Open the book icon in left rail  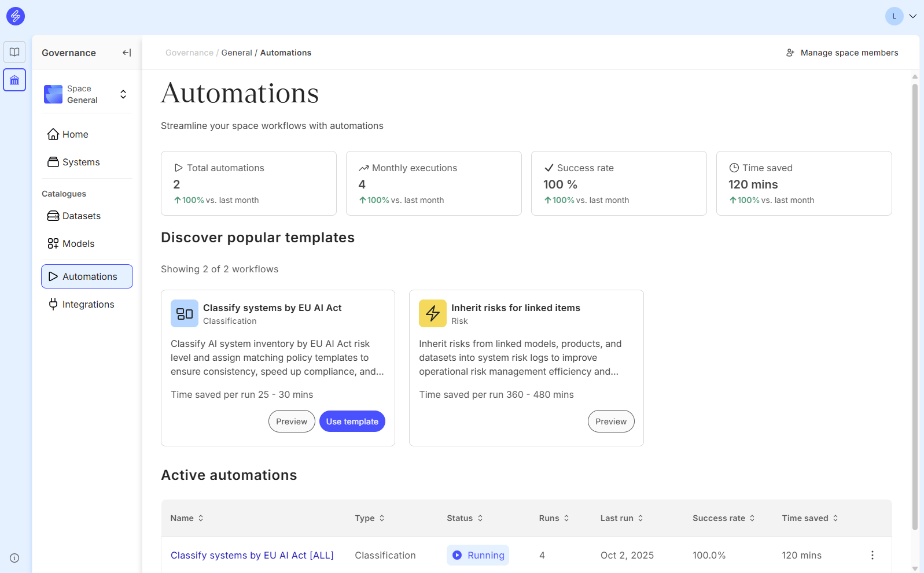click(14, 52)
